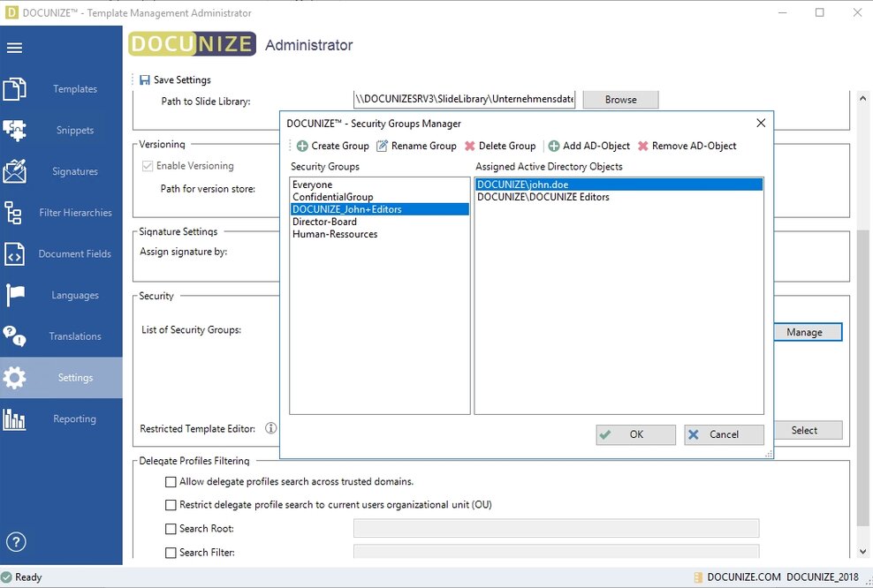Open the Templates section icon
This screenshot has width=873, height=588.
pos(15,89)
